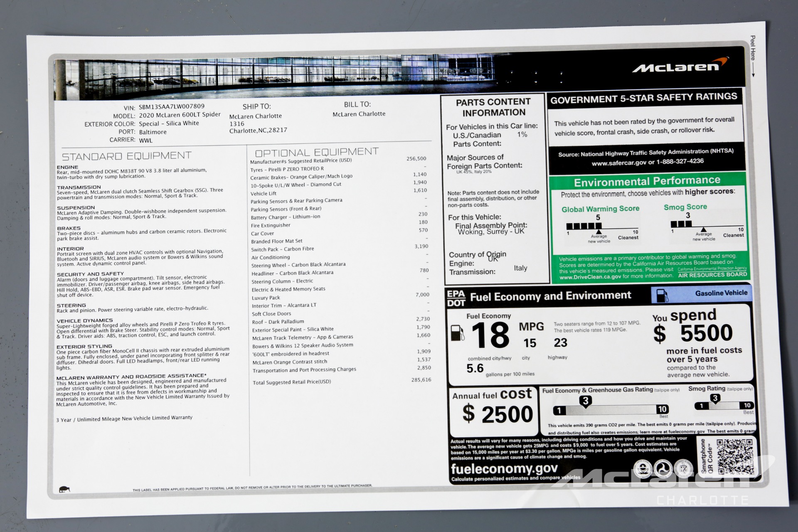This screenshot has width=798, height=532.
Task: Click the Peel Here arrow marker
Action: 753,57
